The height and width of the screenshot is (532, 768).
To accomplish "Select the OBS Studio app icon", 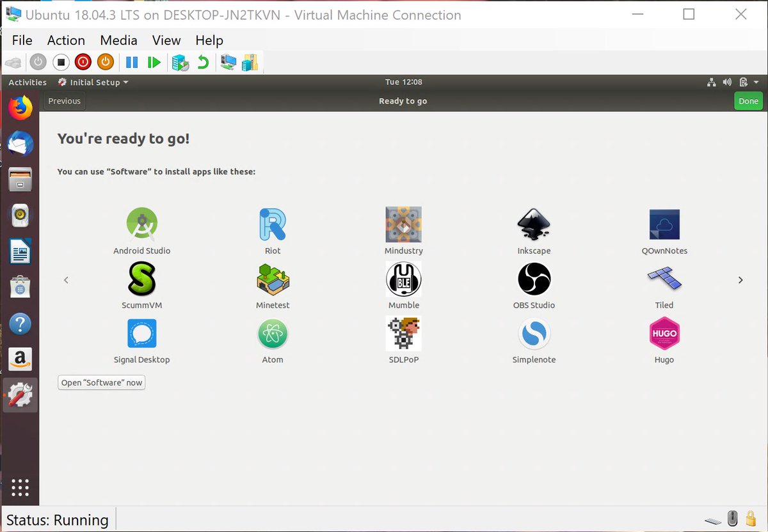I will [534, 279].
